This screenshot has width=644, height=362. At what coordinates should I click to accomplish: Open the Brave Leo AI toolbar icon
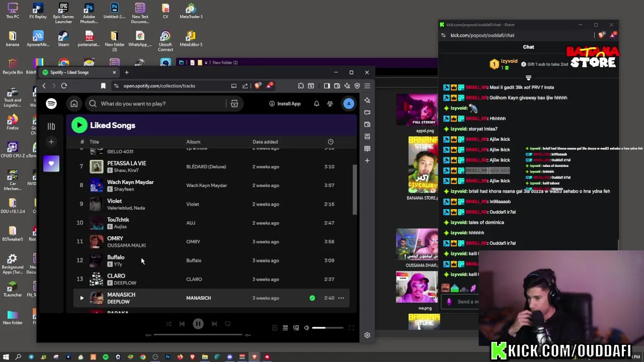(347, 86)
